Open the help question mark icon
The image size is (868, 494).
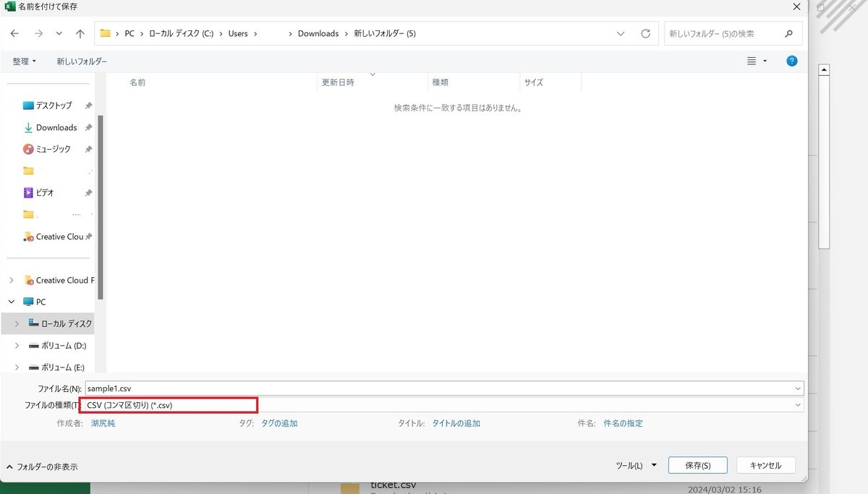click(x=792, y=61)
